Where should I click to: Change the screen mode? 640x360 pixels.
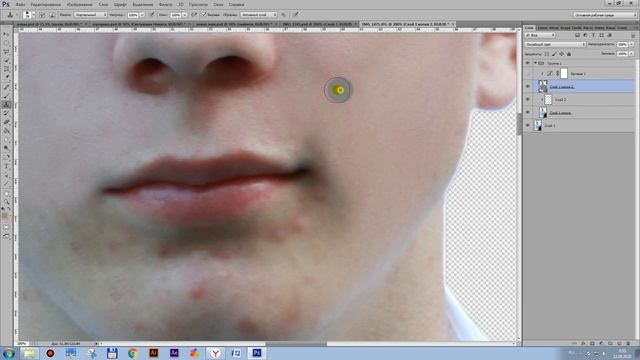(7, 236)
